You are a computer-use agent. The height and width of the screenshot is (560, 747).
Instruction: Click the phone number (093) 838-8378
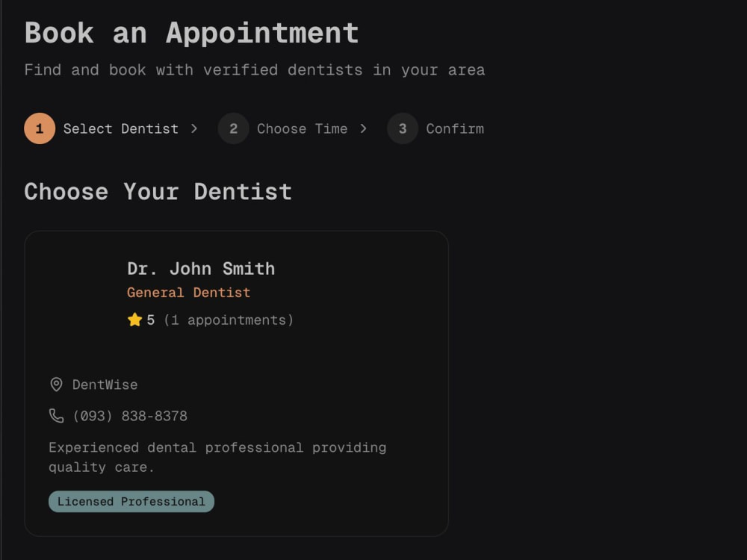click(x=129, y=416)
